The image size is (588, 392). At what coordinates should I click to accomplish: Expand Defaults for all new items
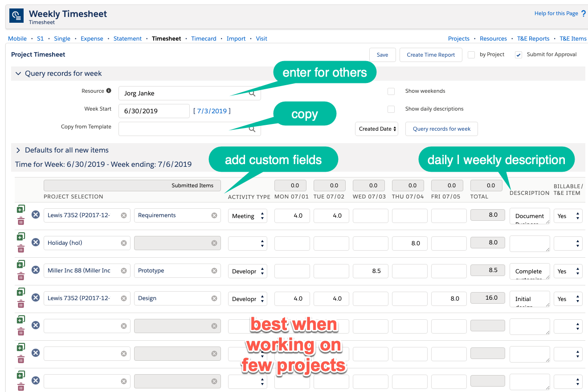pos(19,150)
